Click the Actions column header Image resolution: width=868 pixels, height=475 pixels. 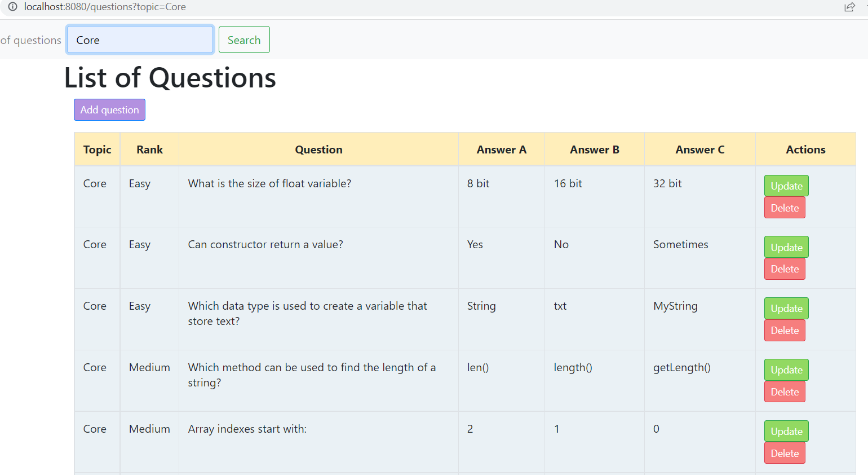pos(805,149)
